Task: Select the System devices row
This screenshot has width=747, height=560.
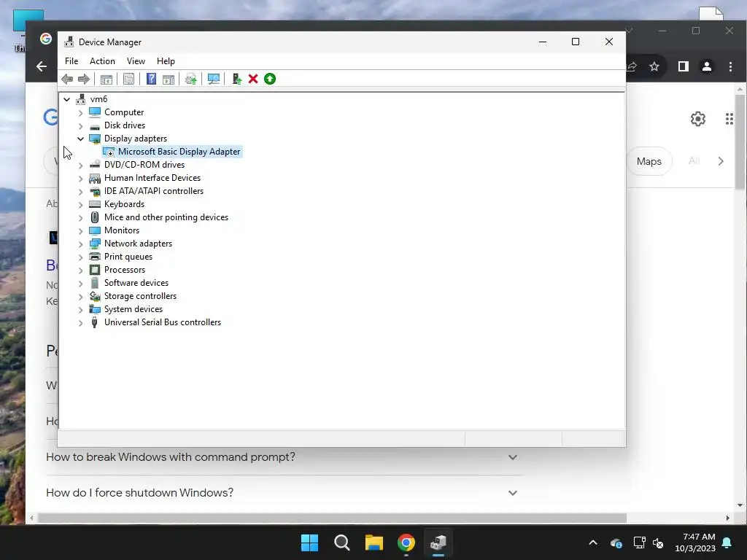Action: tap(133, 309)
